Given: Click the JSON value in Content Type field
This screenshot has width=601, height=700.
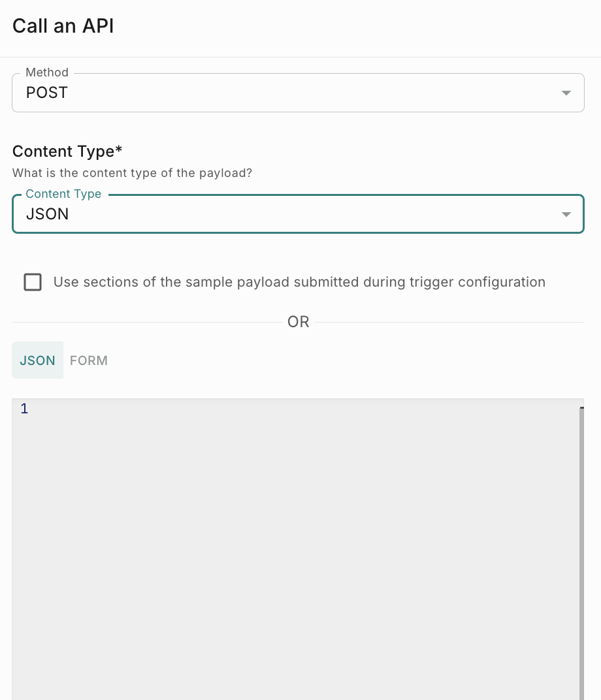Looking at the screenshot, I should (x=47, y=214).
